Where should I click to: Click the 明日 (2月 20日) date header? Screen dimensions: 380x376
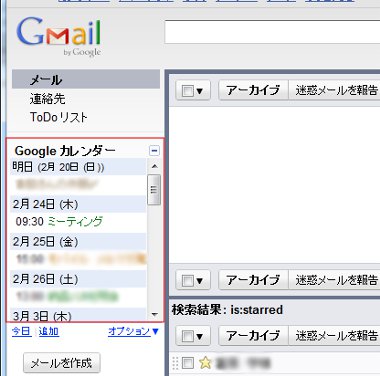pos(78,167)
